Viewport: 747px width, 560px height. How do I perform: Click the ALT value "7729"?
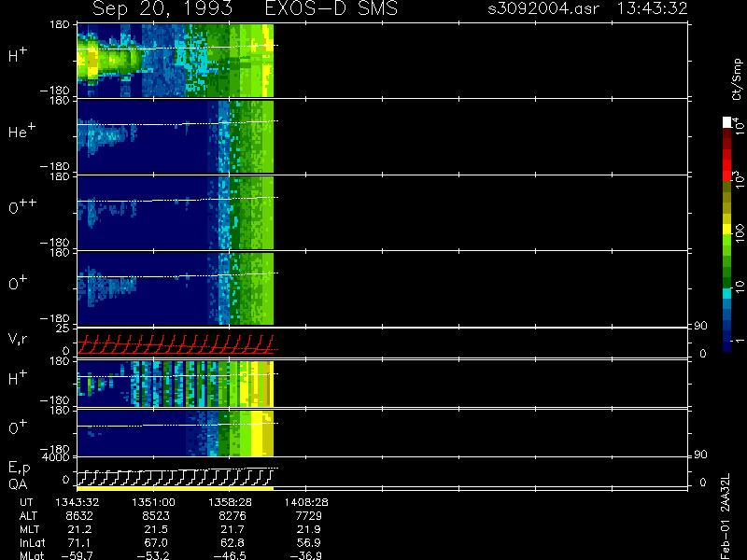coord(309,516)
